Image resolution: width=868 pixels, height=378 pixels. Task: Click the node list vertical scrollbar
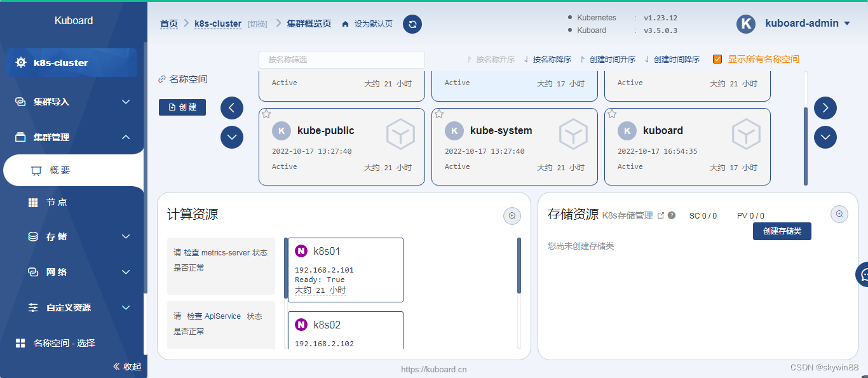coord(519,266)
